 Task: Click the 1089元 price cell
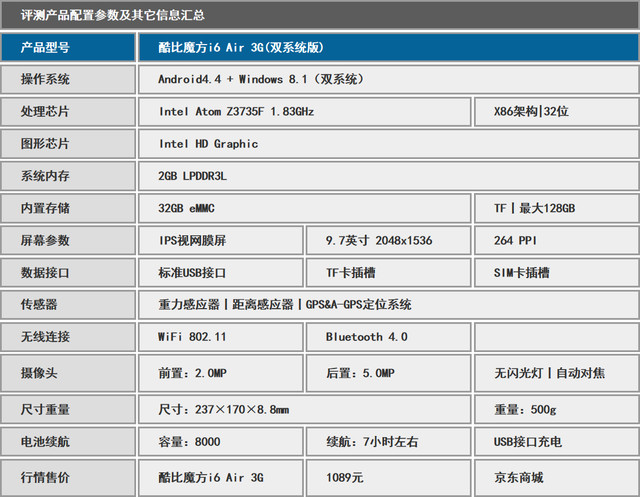tap(389, 478)
